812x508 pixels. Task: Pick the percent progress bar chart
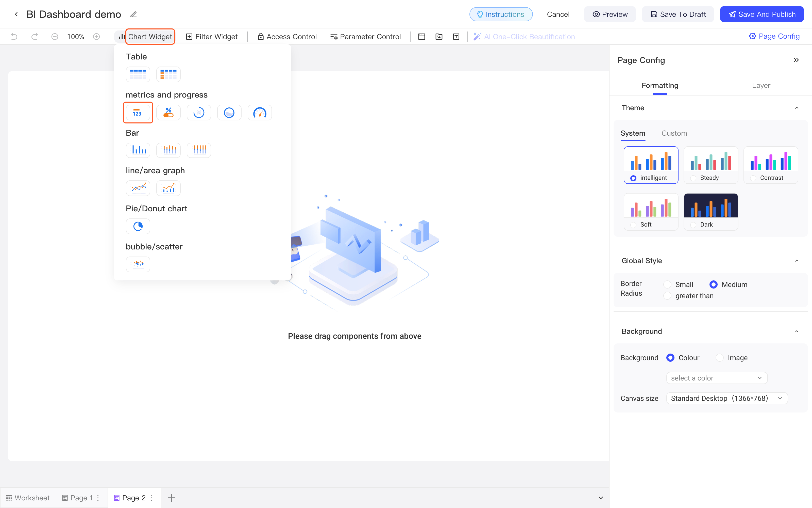[168, 113]
